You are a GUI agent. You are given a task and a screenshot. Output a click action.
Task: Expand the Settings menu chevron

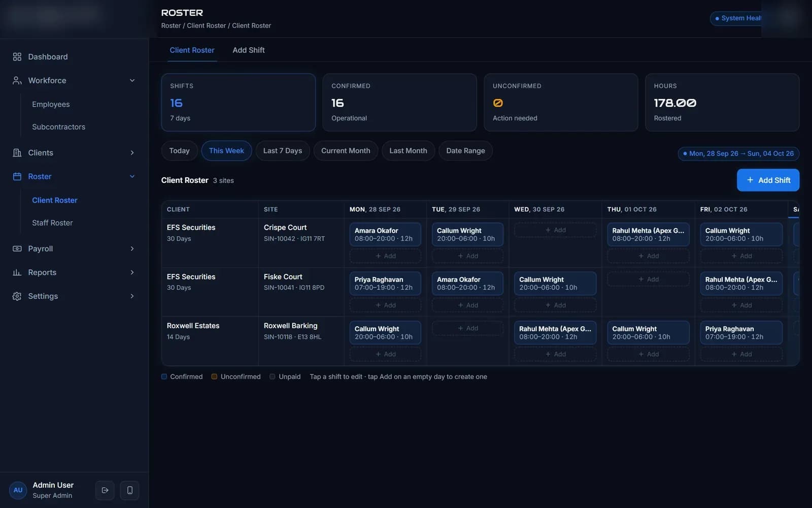pyautogui.click(x=132, y=296)
